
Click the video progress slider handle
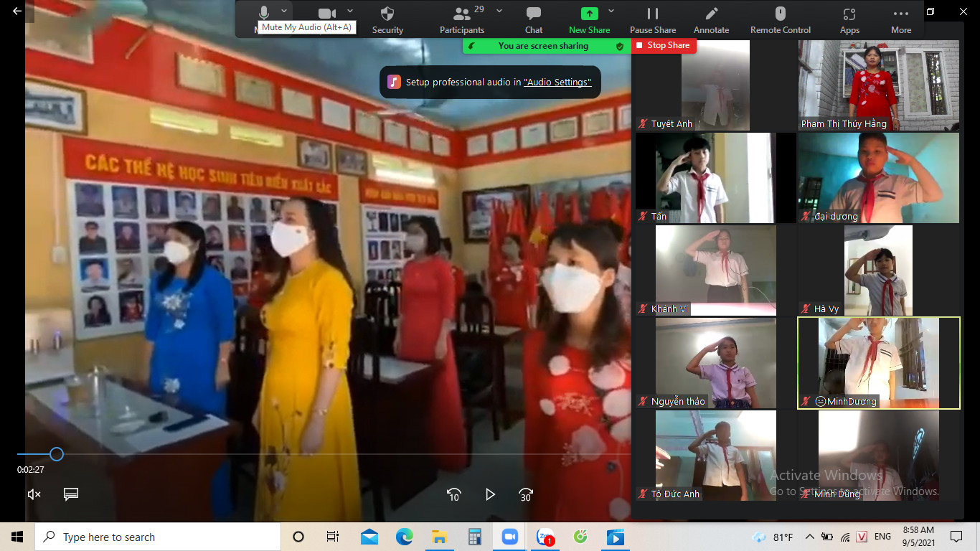click(57, 454)
